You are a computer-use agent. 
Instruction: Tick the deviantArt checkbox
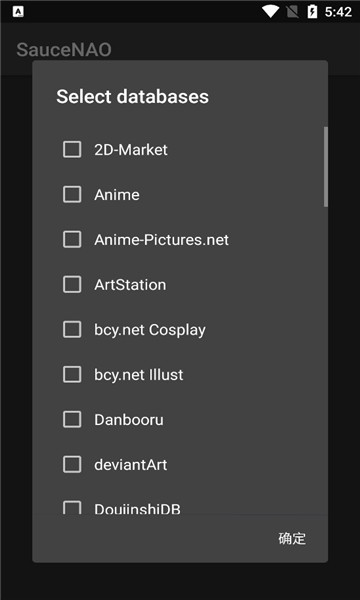tap(72, 465)
